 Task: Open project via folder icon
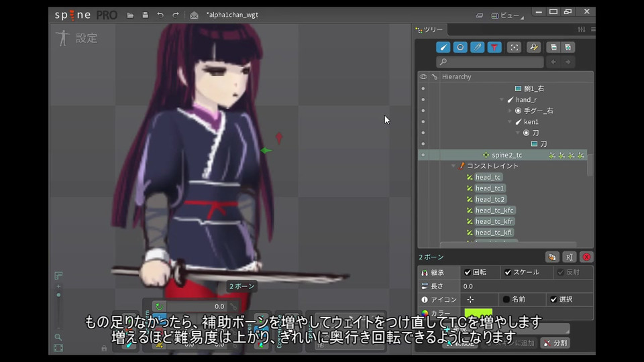129,15
